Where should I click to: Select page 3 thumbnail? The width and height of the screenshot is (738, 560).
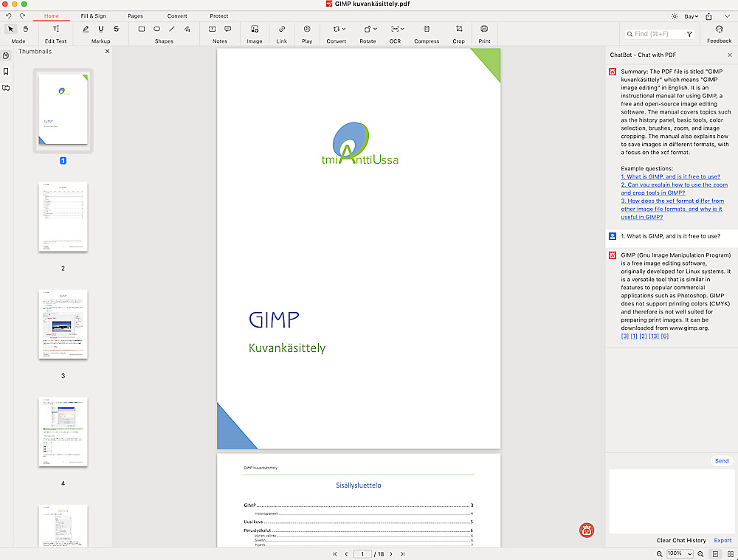(63, 325)
